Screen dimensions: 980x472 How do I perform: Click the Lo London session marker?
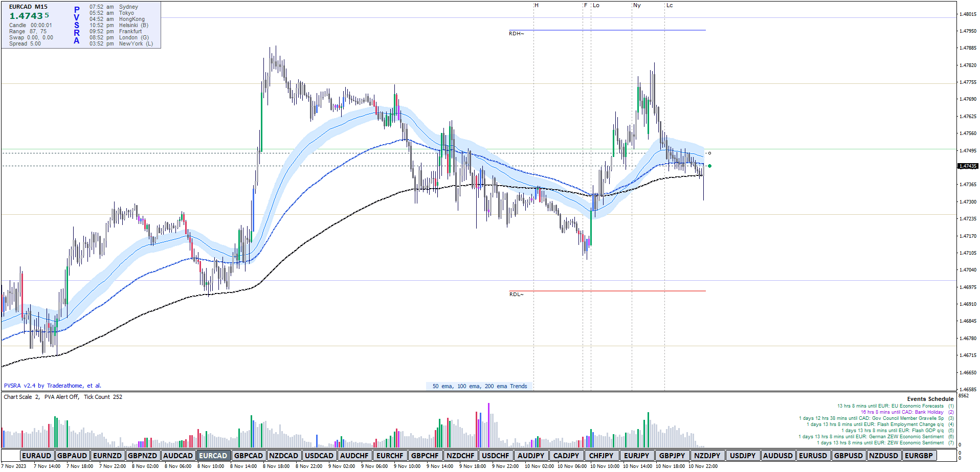coord(596,6)
